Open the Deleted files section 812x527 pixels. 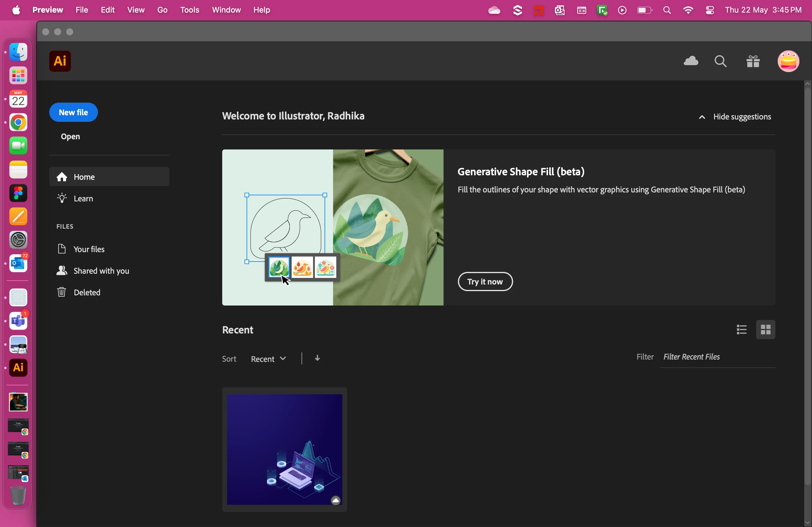click(x=87, y=292)
